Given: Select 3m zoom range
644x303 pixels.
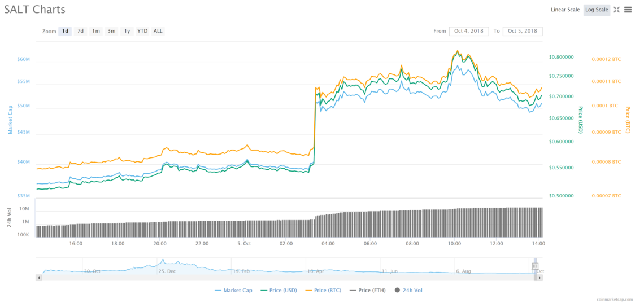Looking at the screenshot, I should [111, 31].
